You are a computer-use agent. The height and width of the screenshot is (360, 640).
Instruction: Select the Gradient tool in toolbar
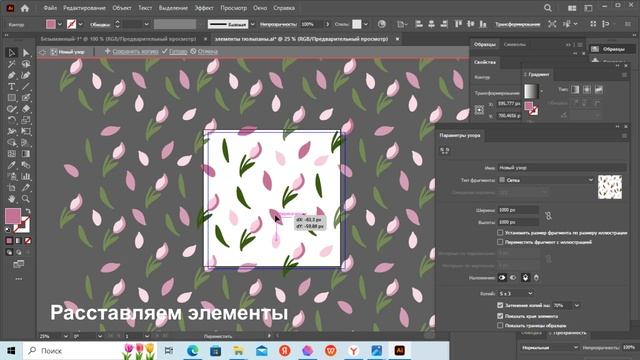[x=26, y=154]
